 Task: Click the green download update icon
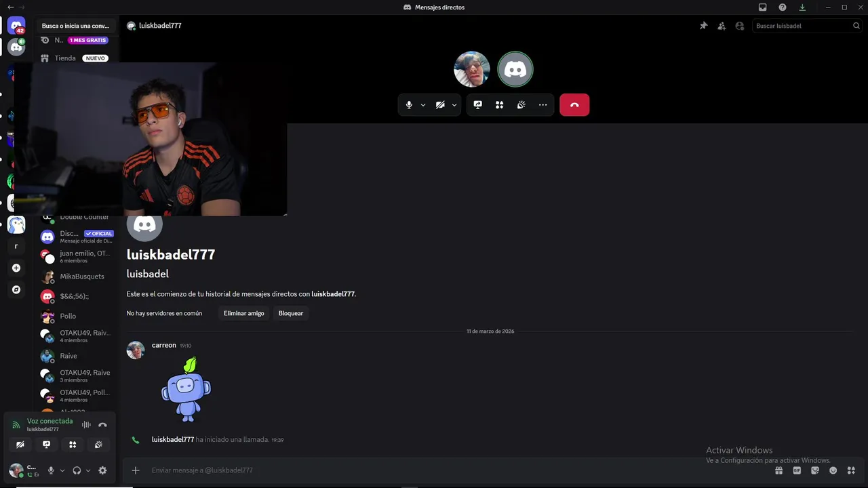[x=802, y=7]
